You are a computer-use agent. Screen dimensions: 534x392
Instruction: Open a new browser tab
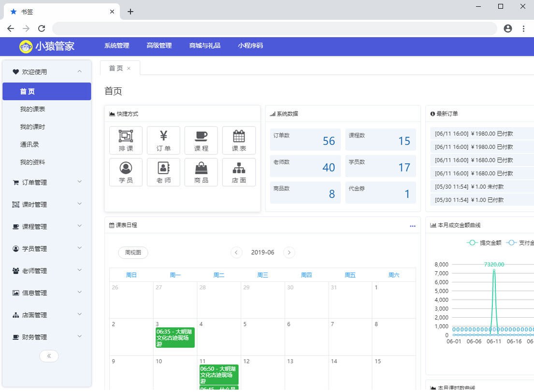130,12
